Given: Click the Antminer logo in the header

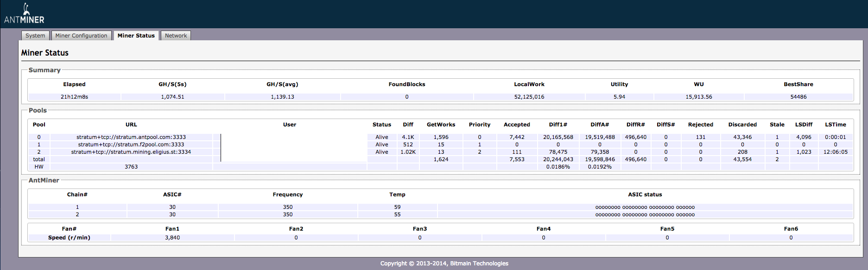Looking at the screenshot, I should point(24,14).
